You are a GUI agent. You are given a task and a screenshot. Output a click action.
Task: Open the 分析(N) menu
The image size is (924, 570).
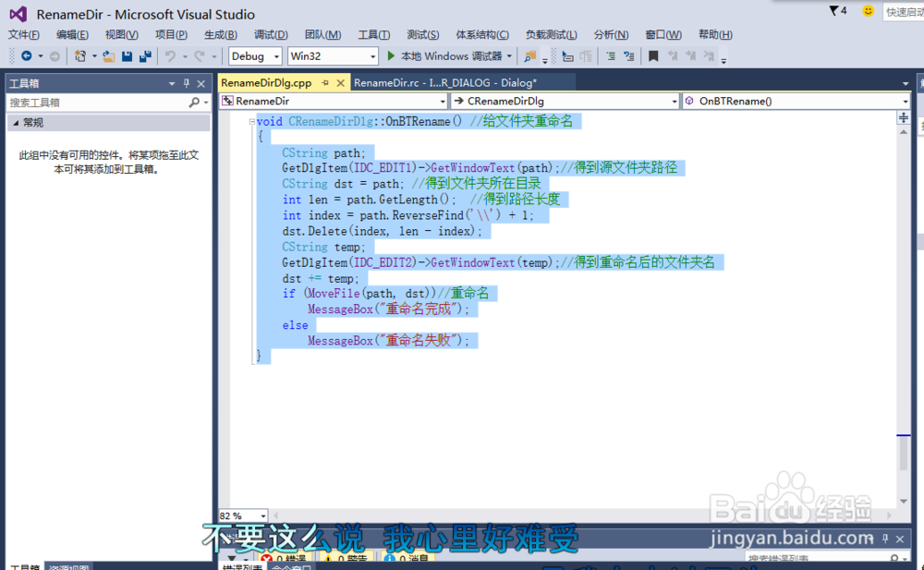[x=611, y=35]
